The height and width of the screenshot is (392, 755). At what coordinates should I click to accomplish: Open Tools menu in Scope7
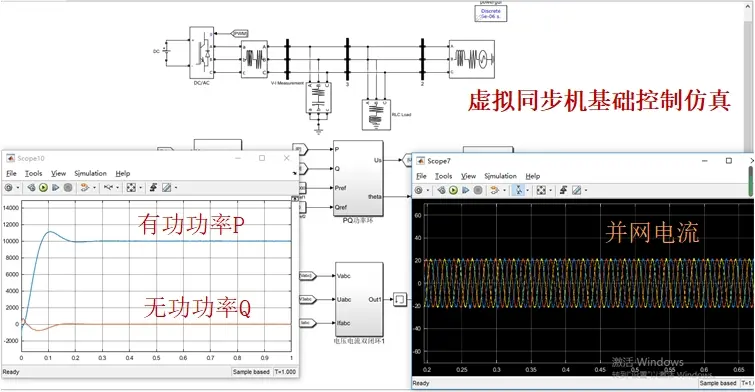coord(443,176)
